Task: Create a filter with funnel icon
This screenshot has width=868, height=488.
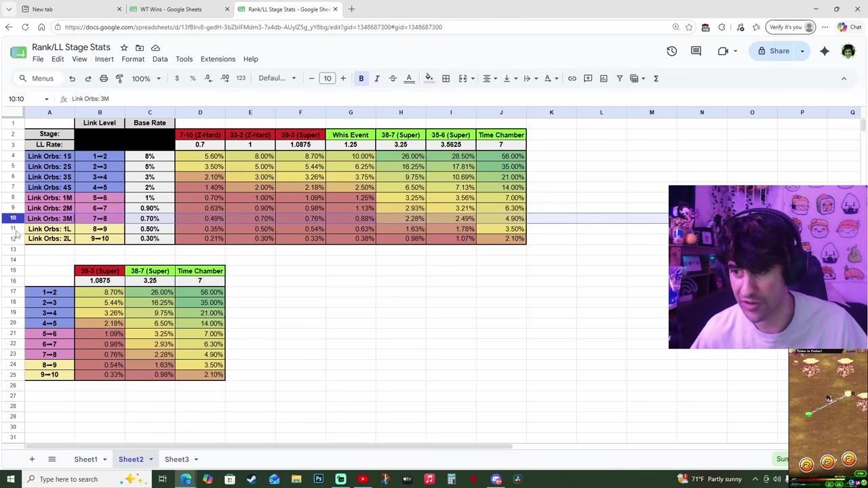Action: [619, 79]
